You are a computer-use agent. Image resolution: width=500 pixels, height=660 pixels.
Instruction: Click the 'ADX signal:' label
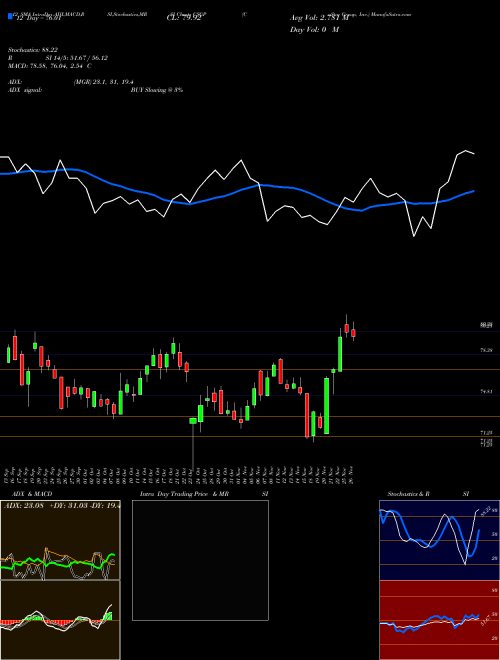[25, 90]
